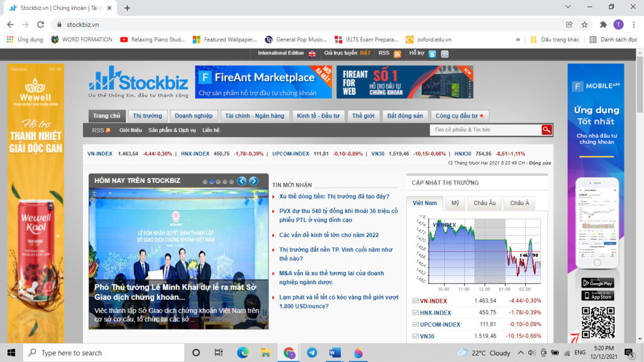Click the FireAnt Marketplace banner

[264, 82]
